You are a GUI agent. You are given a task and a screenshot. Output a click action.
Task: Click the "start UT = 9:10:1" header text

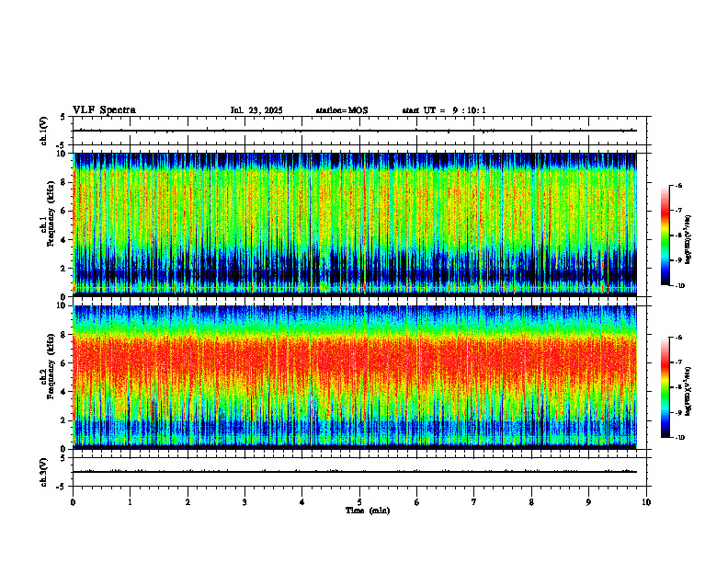[x=444, y=110]
